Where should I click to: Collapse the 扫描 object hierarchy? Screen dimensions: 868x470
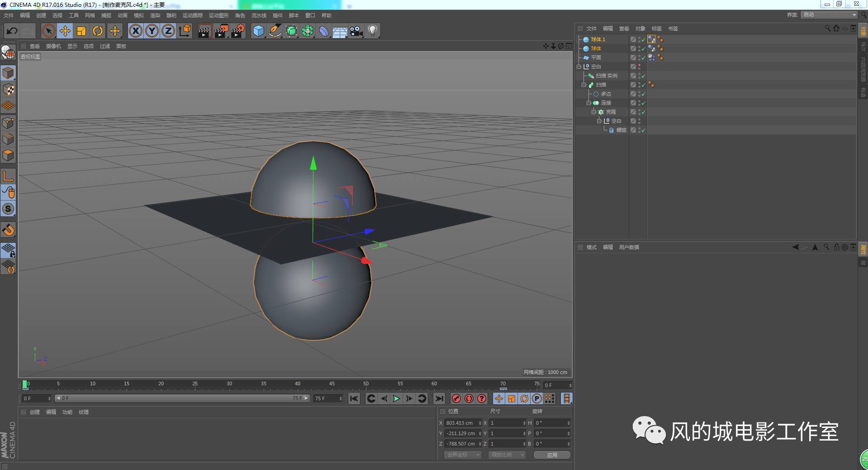(583, 85)
